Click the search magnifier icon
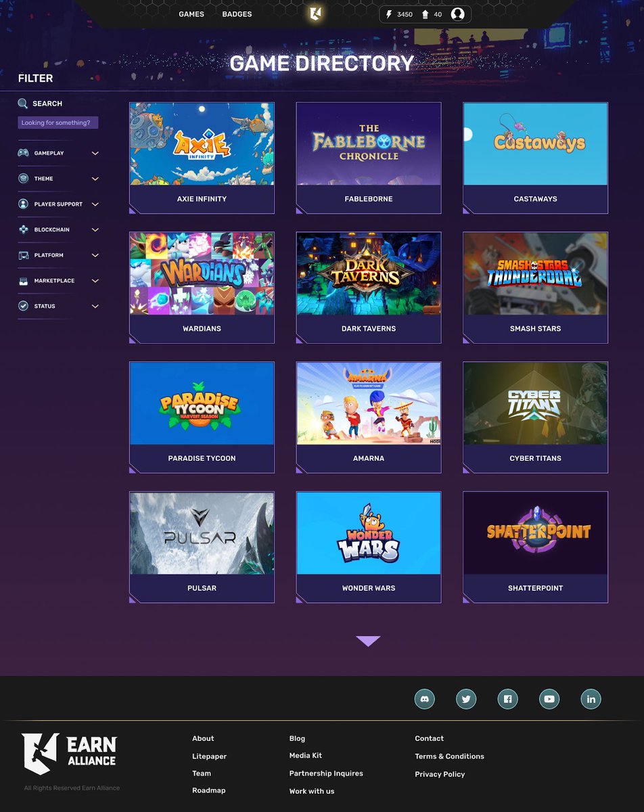This screenshot has width=644, height=812. coord(23,104)
